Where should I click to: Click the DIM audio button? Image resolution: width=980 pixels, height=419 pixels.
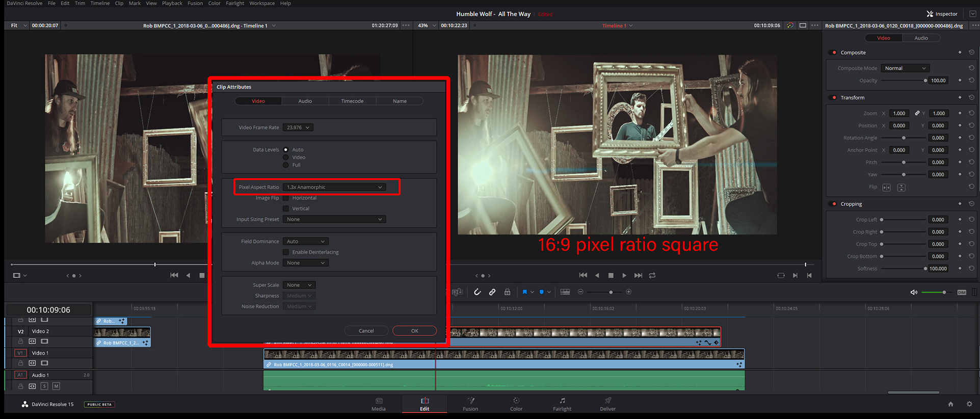click(962, 292)
